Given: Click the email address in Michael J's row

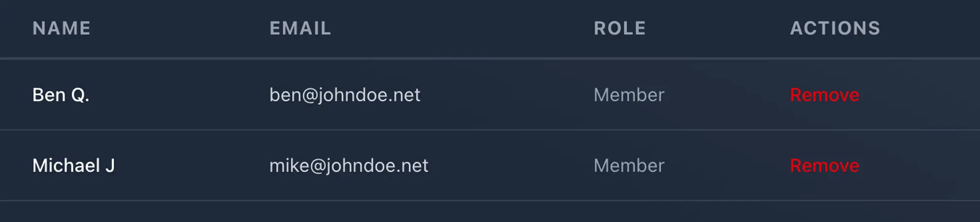Looking at the screenshot, I should (x=349, y=166).
